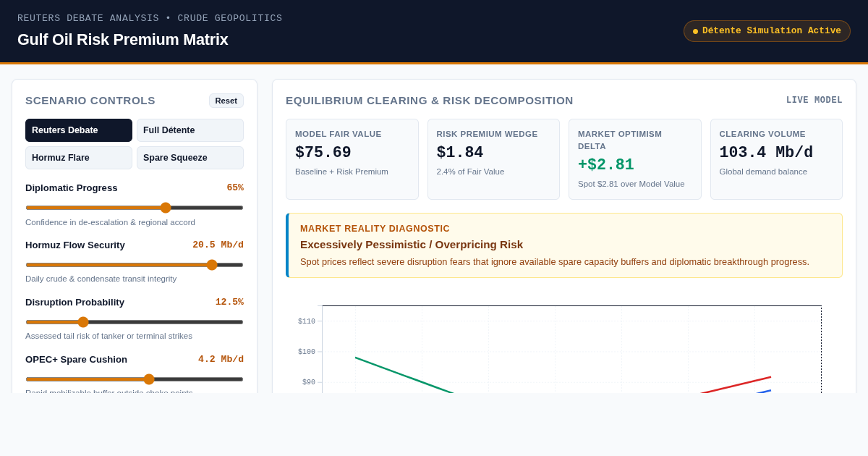This screenshot has height=456, width=868.
Task: Select the Reuters Debate scenario
Action: tap(79, 130)
